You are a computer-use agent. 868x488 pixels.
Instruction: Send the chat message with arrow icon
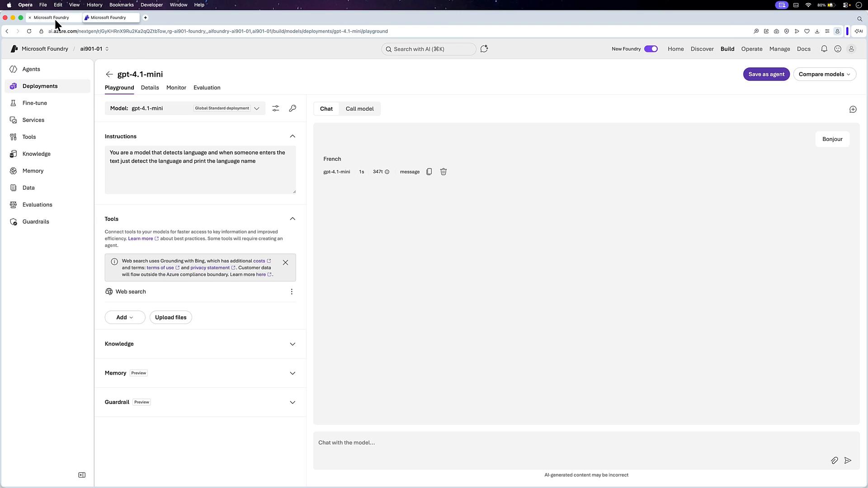pyautogui.click(x=848, y=460)
